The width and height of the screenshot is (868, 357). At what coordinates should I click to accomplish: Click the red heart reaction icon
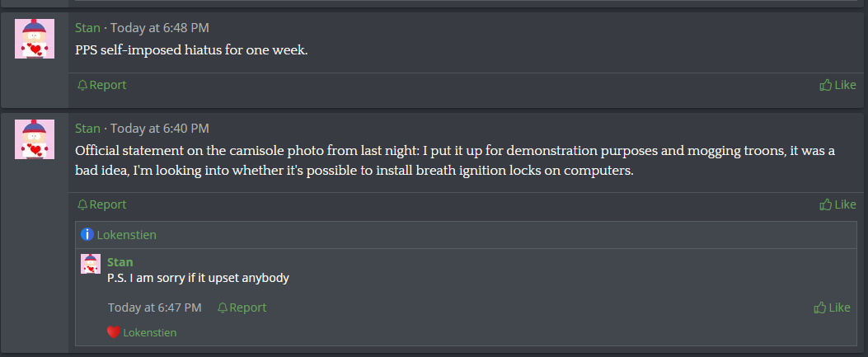click(x=114, y=332)
